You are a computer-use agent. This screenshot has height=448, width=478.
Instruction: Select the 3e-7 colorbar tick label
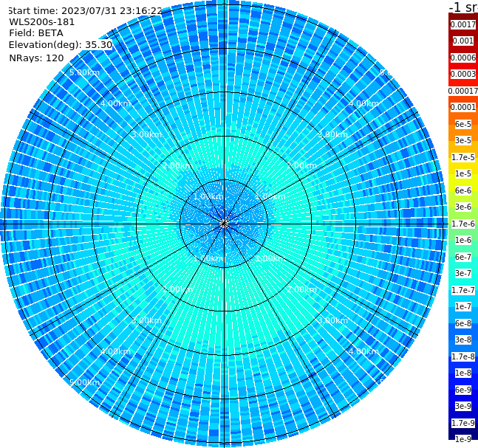pos(463,273)
